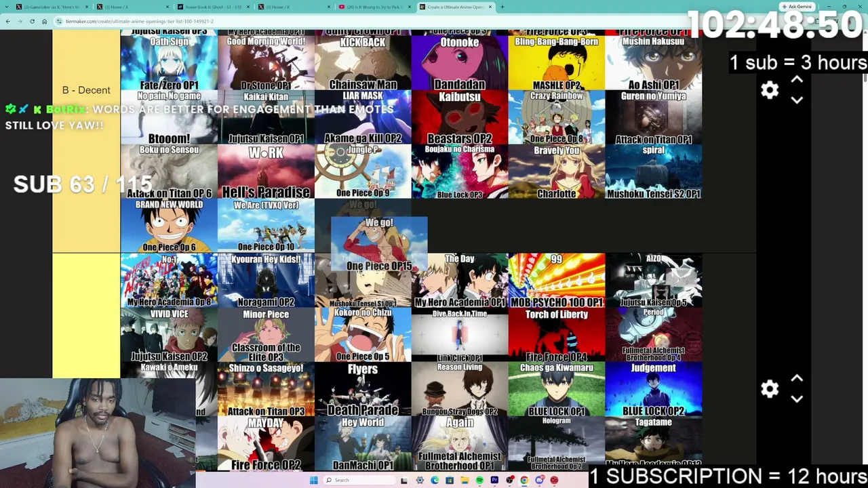This screenshot has width=868, height=488.
Task: Open a new browser tab
Action: tap(501, 7)
